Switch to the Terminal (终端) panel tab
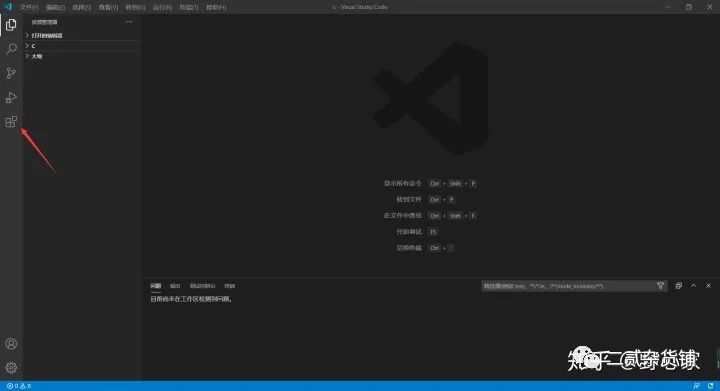720x391 pixels. point(230,286)
